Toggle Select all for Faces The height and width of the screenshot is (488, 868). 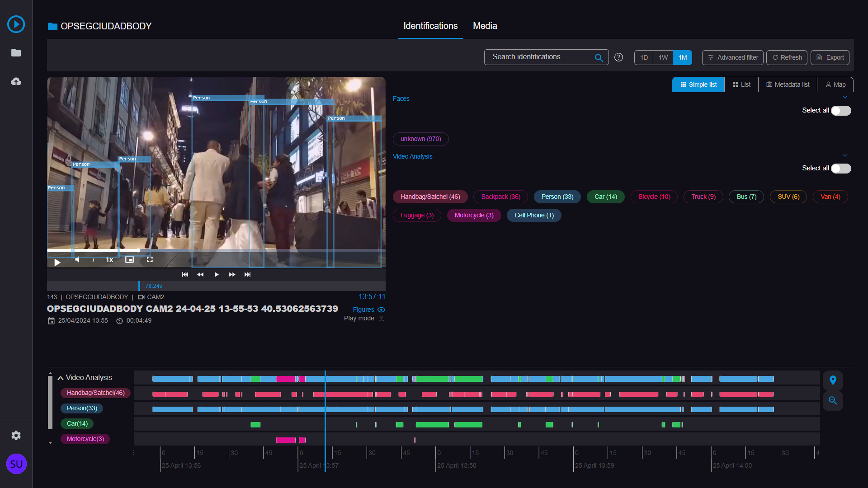pos(840,111)
